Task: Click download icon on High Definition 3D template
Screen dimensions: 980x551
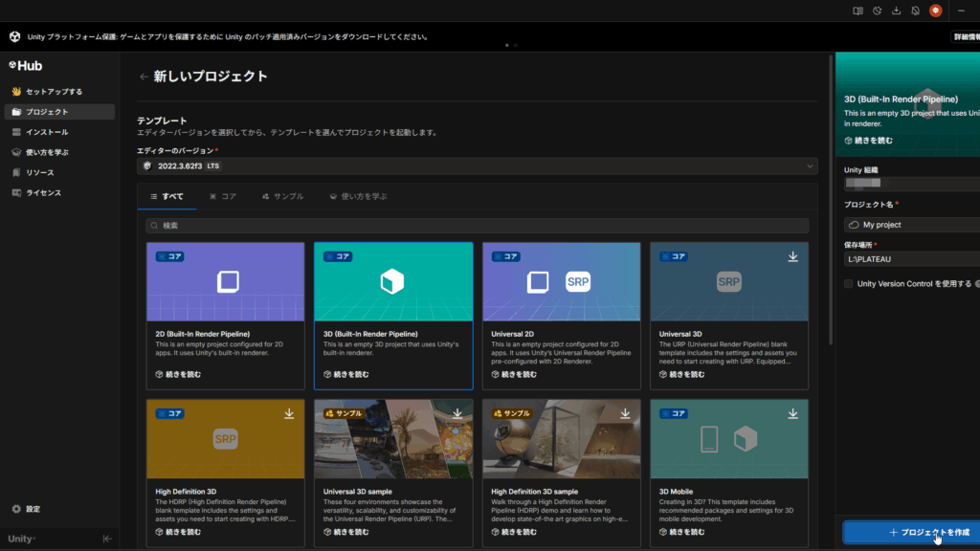Action: coord(289,413)
